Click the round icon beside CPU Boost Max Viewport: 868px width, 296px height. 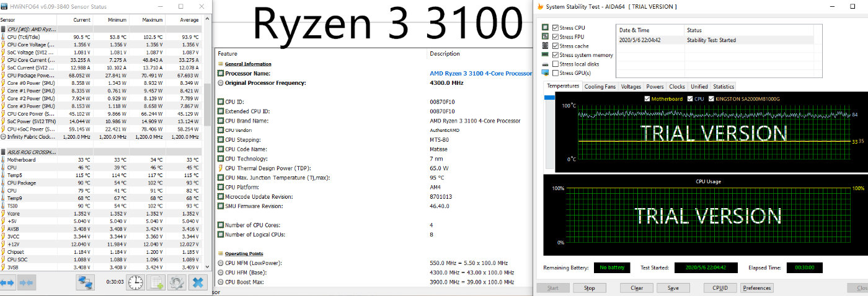pos(221,282)
